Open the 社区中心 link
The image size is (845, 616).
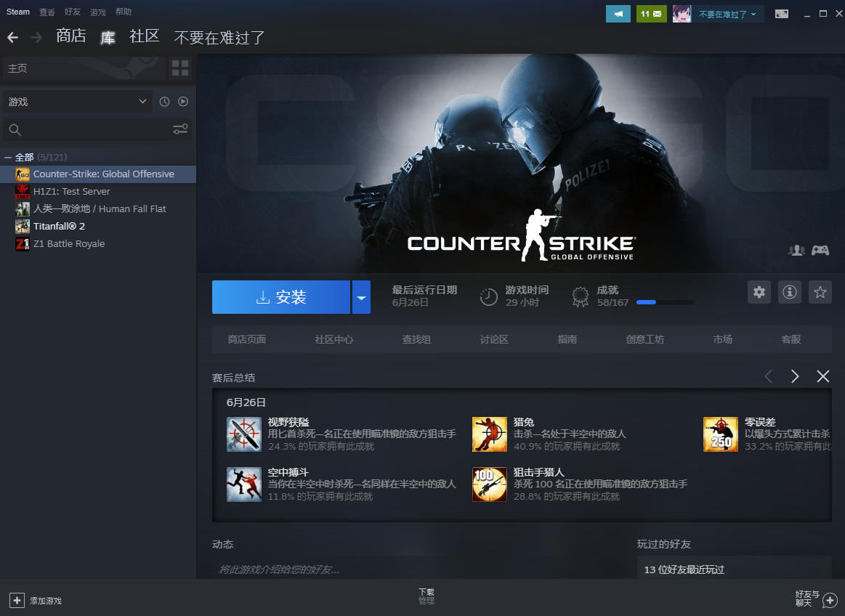pos(334,339)
